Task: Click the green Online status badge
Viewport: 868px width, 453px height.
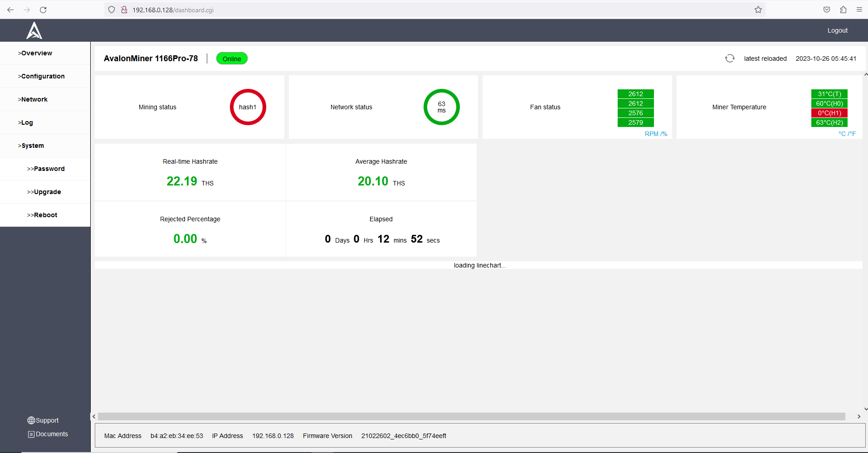Action: click(232, 58)
